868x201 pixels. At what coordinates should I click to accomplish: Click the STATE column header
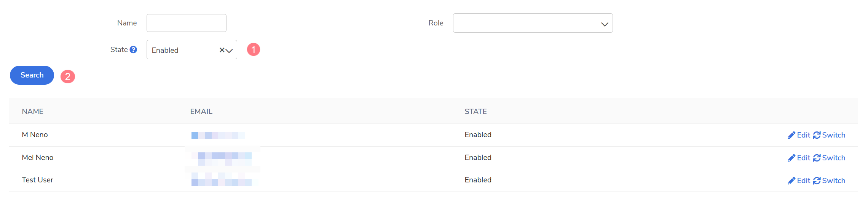pos(475,111)
